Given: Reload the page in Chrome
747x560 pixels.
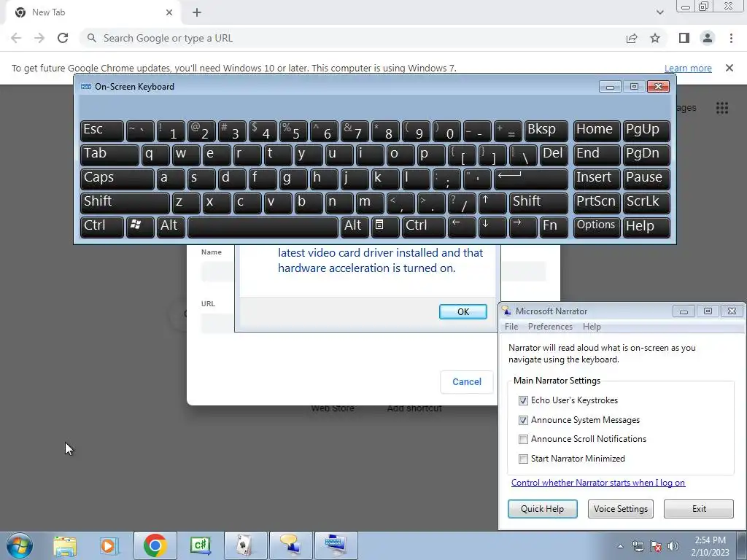Looking at the screenshot, I should tap(63, 38).
